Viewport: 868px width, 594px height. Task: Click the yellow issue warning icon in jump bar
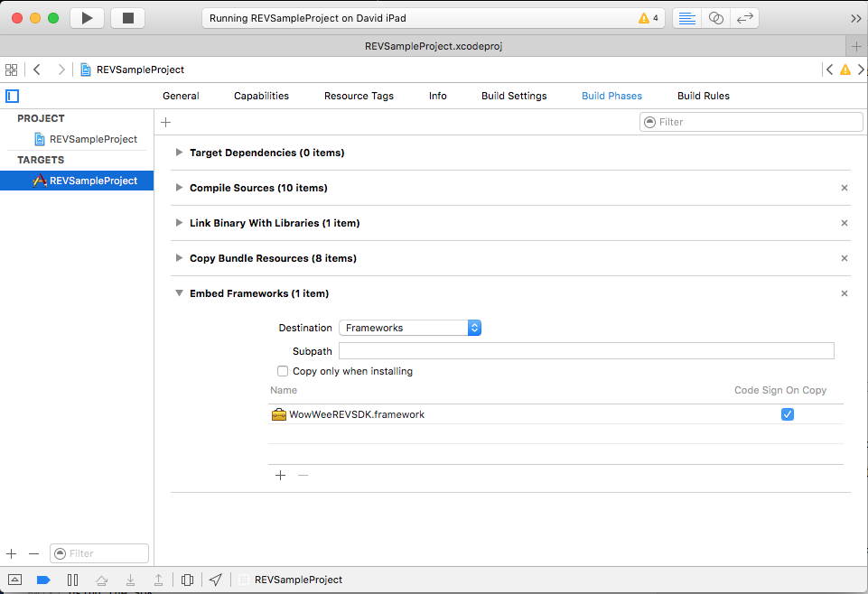click(845, 70)
